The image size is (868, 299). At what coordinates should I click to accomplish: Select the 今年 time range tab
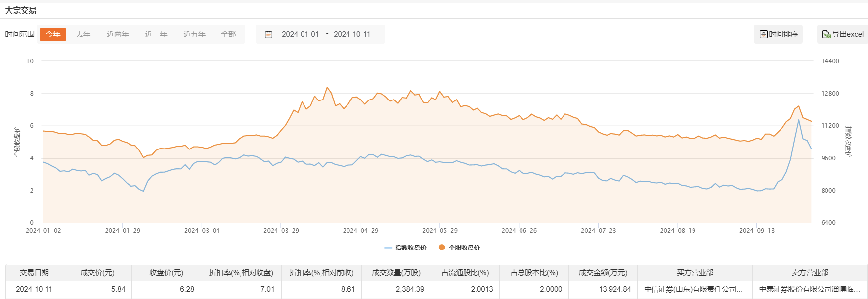[53, 34]
